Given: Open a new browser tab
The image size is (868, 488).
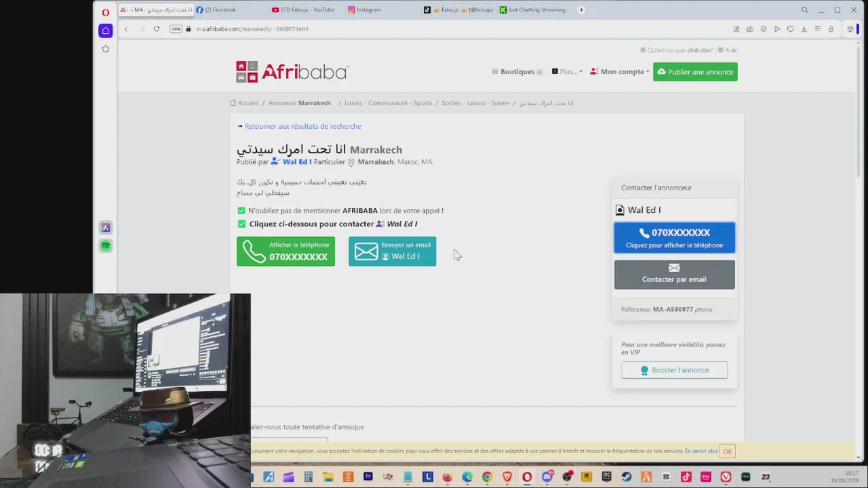Looking at the screenshot, I should tap(581, 10).
